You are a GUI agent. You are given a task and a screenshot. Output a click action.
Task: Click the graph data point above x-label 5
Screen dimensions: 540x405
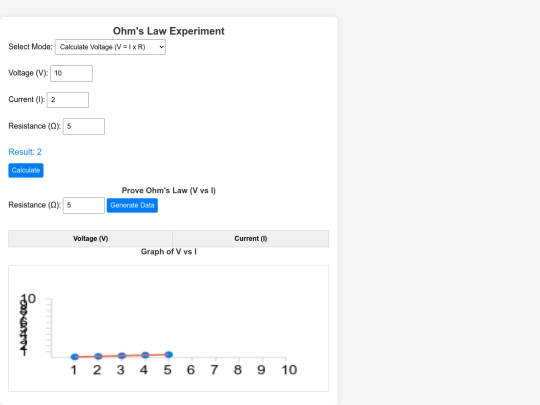click(168, 354)
